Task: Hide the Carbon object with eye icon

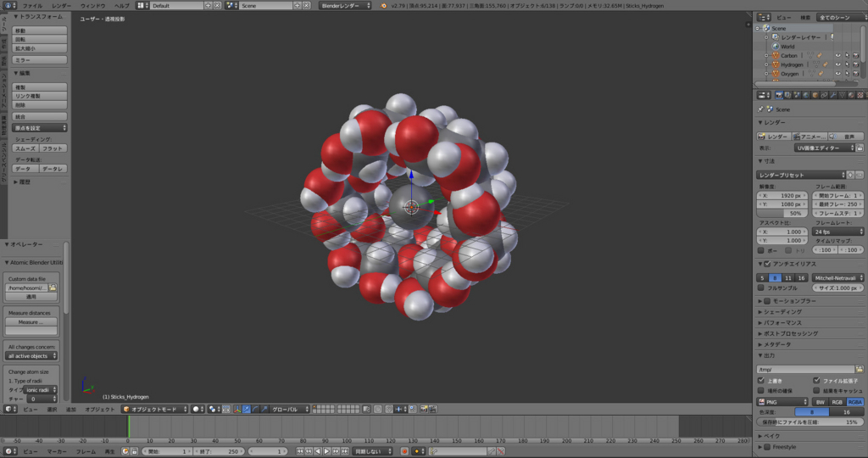Action: point(837,55)
